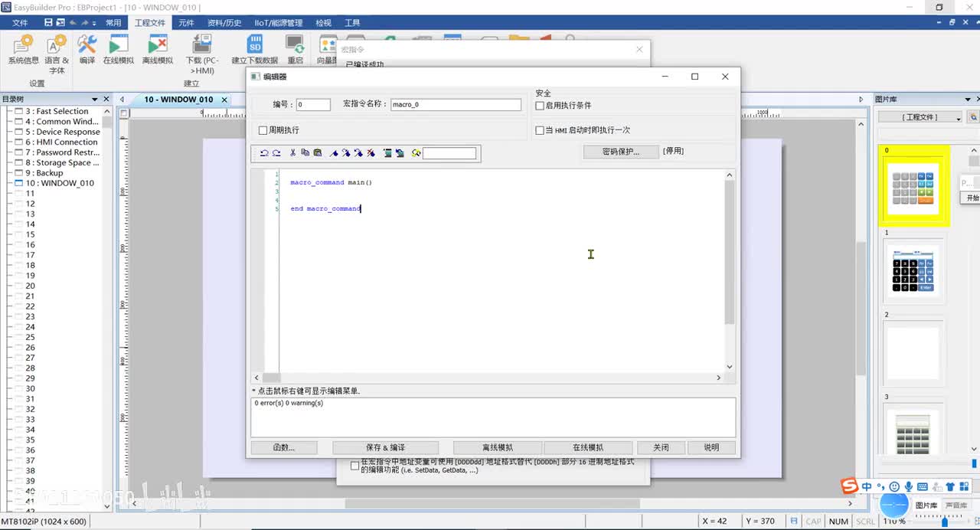Screen dimensions: 980x530
Task: Go to previous bookmark icon
Action: (358, 153)
